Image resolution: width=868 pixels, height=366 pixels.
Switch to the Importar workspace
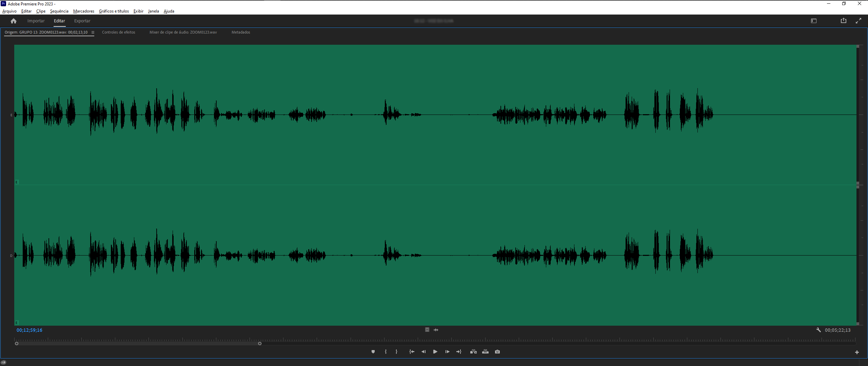point(36,21)
